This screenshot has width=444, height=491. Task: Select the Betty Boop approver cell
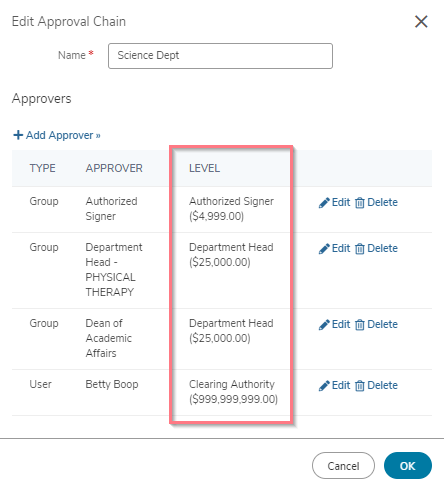pos(112,384)
